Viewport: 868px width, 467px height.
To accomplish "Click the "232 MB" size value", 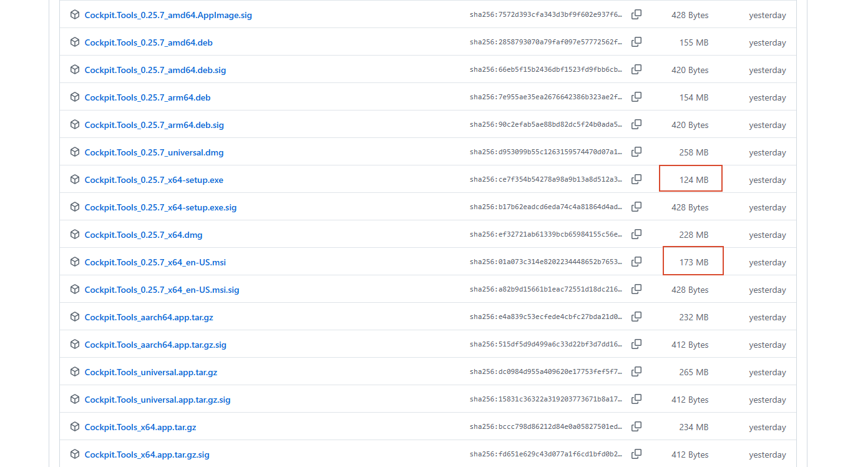I will point(694,317).
